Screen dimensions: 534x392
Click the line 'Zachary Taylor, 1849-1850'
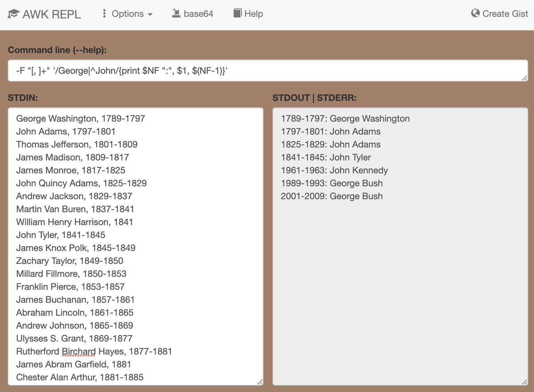coord(70,260)
